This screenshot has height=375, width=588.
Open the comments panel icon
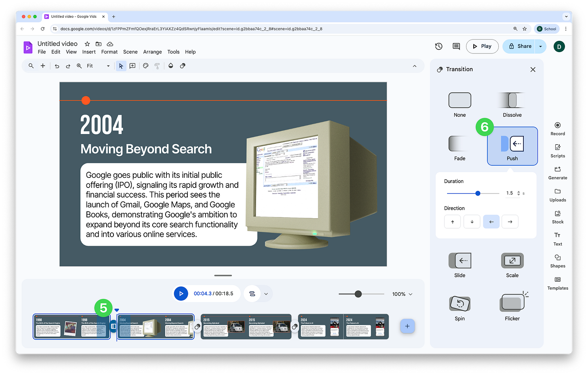tap(456, 46)
